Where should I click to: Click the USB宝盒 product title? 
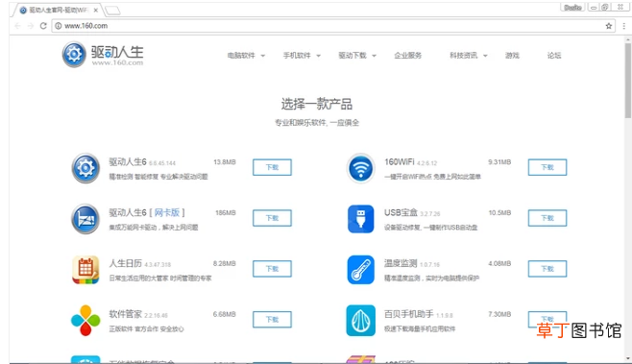401,213
